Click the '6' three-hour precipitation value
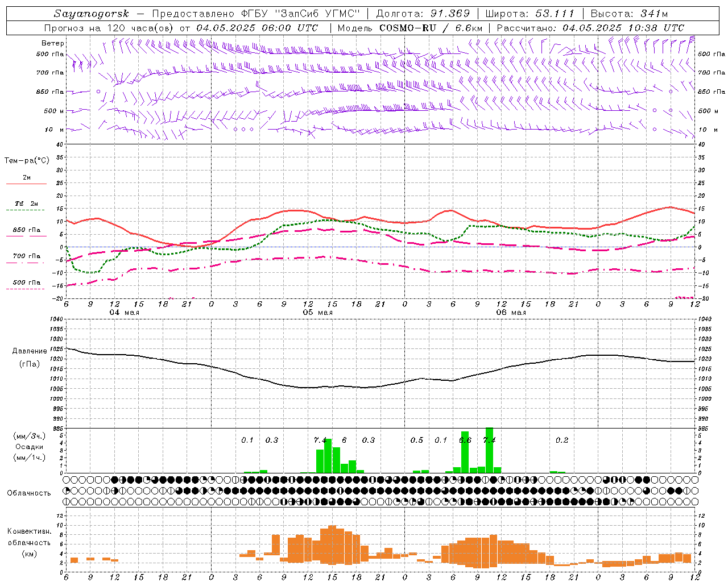This screenshot has width=728, height=582. tap(344, 440)
